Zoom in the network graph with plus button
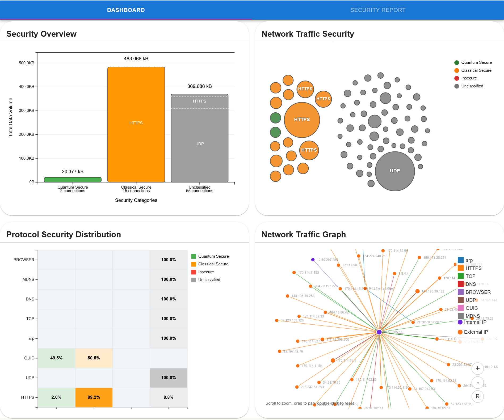 point(477,368)
